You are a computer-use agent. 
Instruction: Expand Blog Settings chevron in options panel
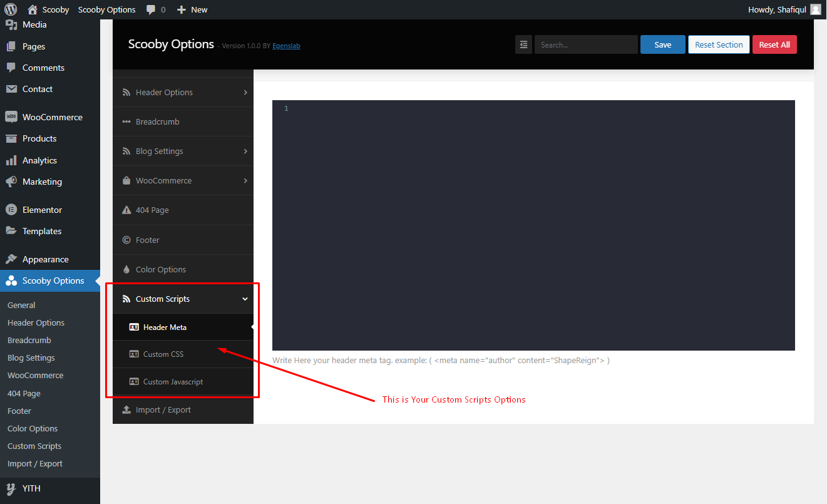245,151
